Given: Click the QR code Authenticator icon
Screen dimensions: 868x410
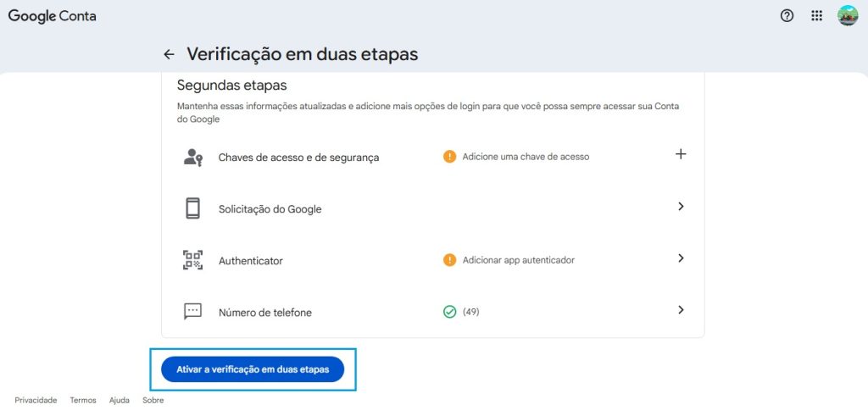Looking at the screenshot, I should pos(193,260).
